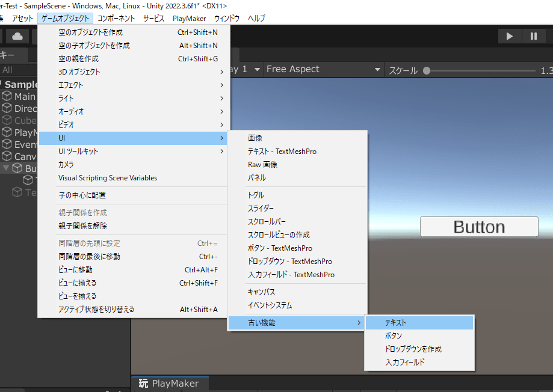
Task: Click the cube icon beside EventSystem object
Action: click(7, 144)
